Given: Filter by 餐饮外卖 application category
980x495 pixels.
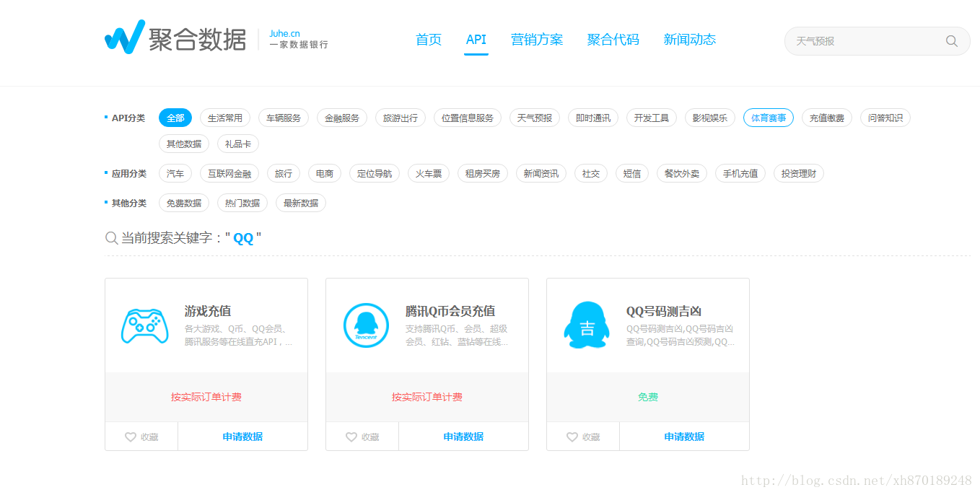Looking at the screenshot, I should click(x=682, y=173).
